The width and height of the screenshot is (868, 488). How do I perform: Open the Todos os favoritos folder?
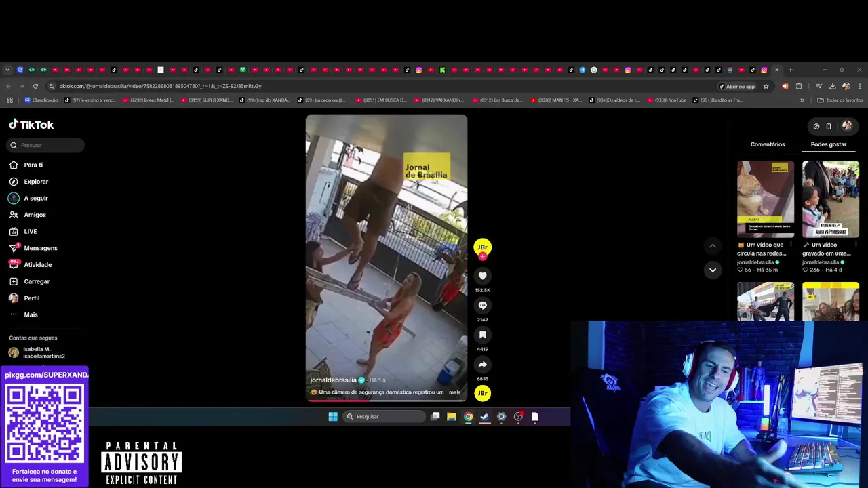coord(840,100)
